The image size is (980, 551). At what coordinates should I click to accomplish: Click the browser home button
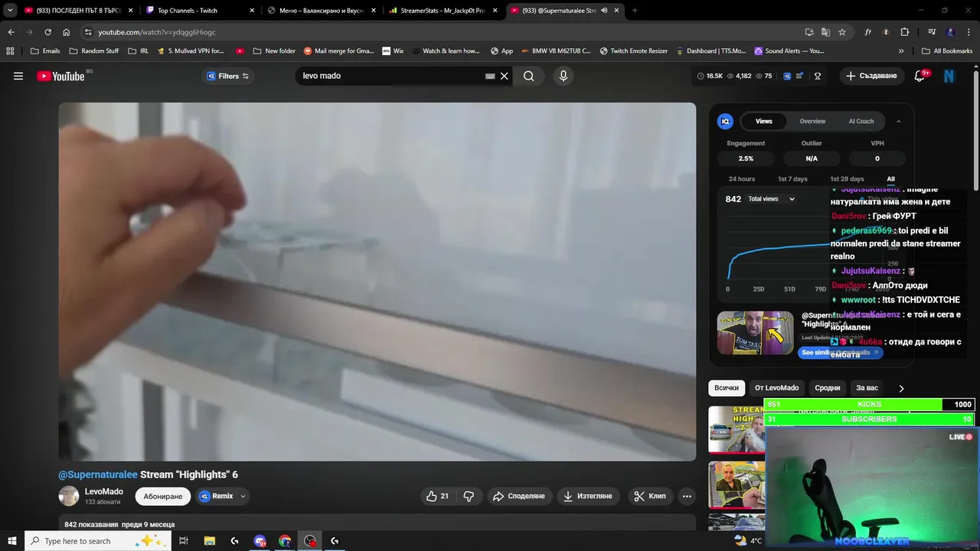[66, 32]
